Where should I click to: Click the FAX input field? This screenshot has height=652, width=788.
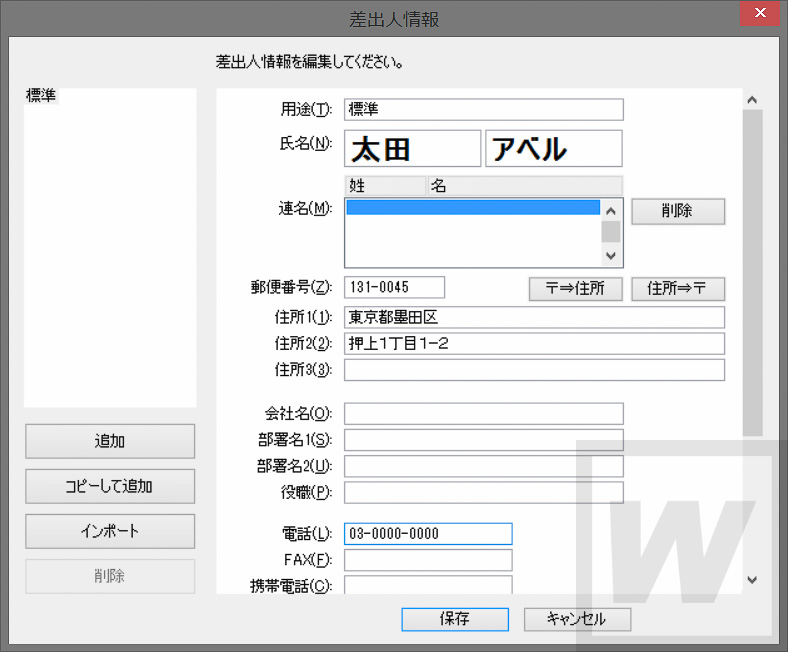428,560
